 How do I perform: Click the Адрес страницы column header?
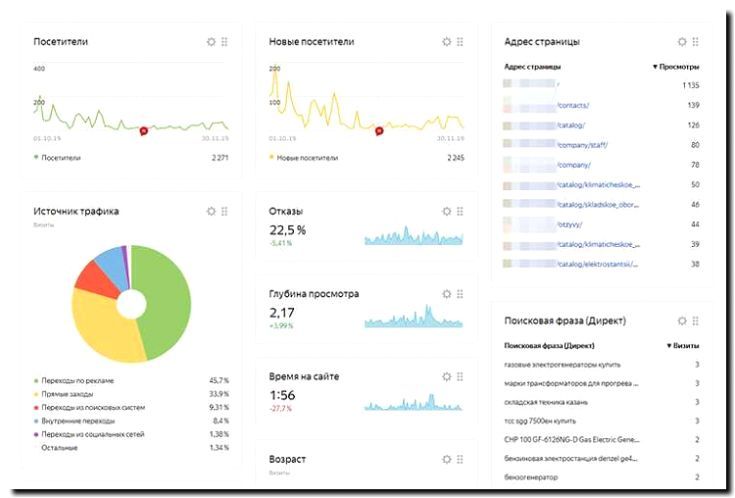coord(533,66)
